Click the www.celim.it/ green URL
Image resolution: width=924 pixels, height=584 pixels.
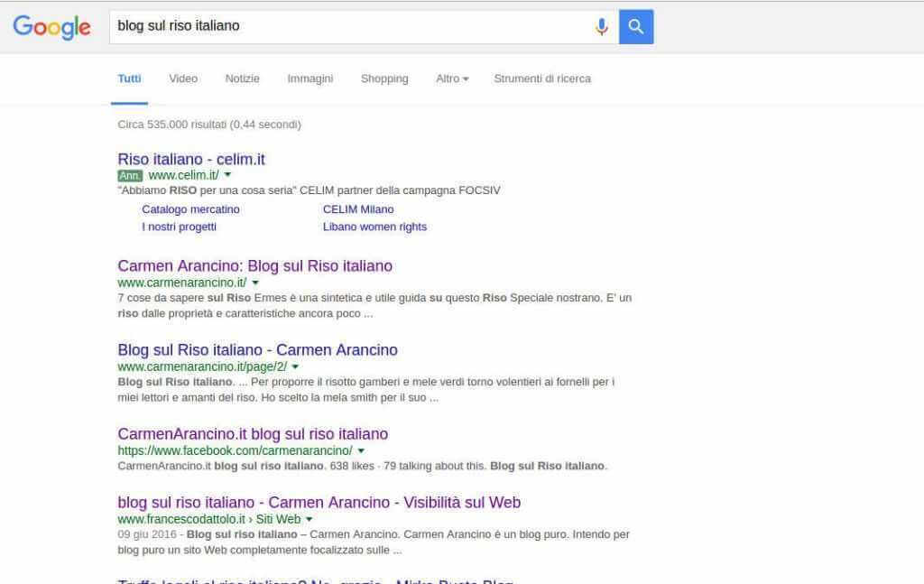(183, 175)
